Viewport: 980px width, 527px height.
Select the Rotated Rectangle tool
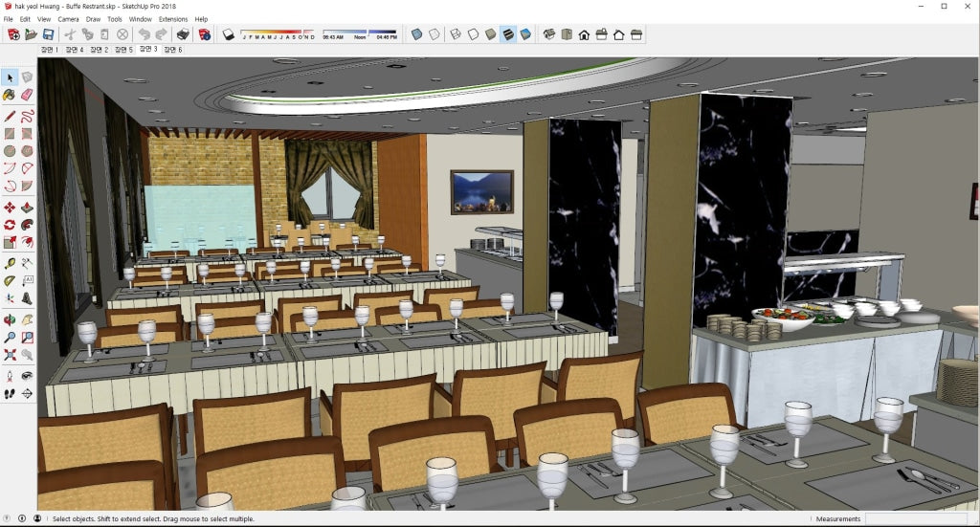27,134
